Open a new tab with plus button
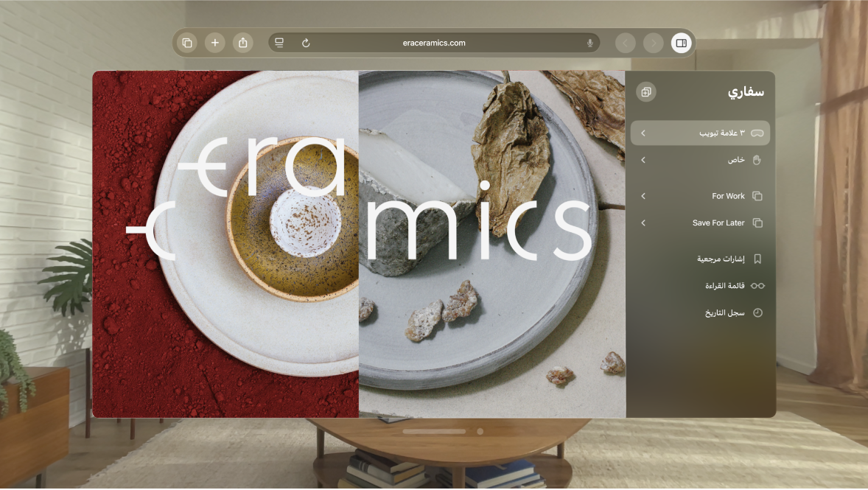 point(214,43)
